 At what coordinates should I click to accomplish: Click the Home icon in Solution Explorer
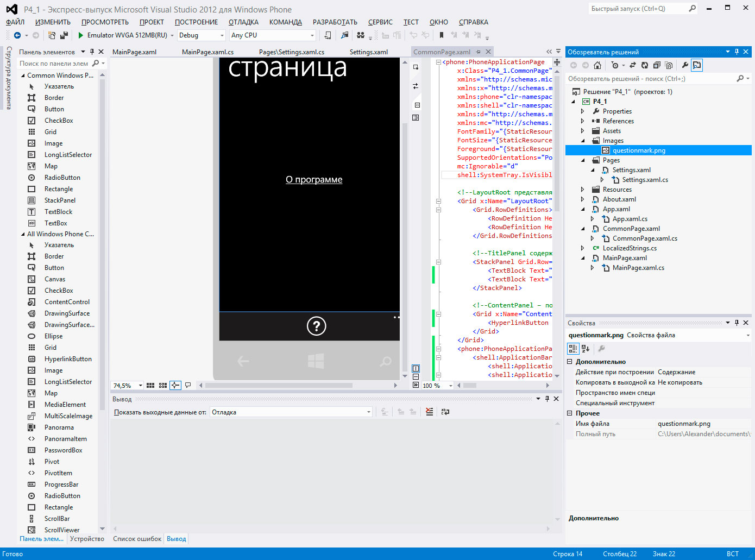[x=597, y=65]
